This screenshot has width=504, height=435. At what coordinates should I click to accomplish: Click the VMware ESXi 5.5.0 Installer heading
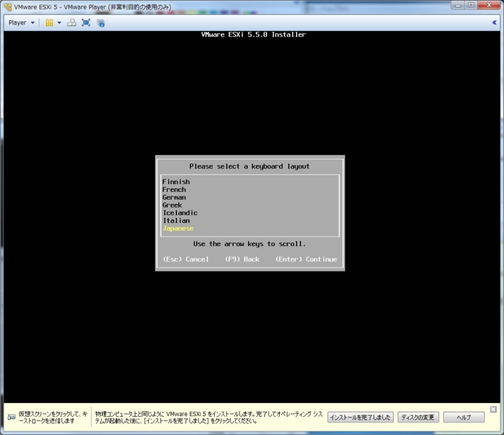pos(253,35)
